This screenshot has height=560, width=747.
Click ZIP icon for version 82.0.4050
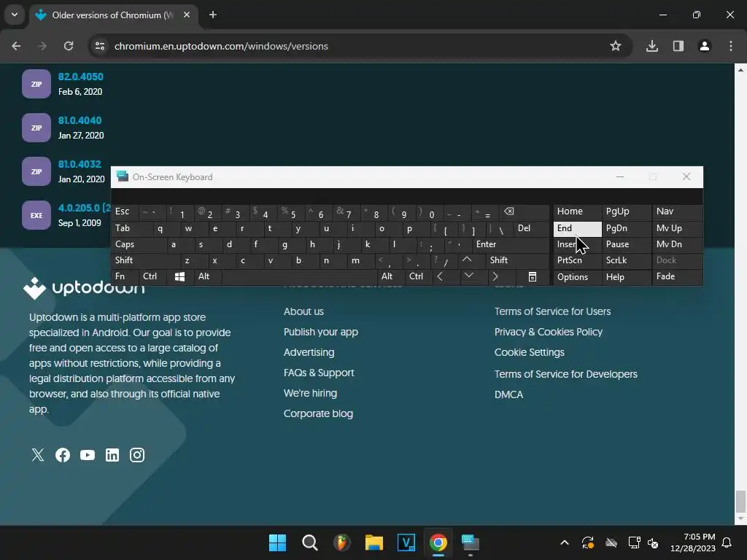point(36,84)
